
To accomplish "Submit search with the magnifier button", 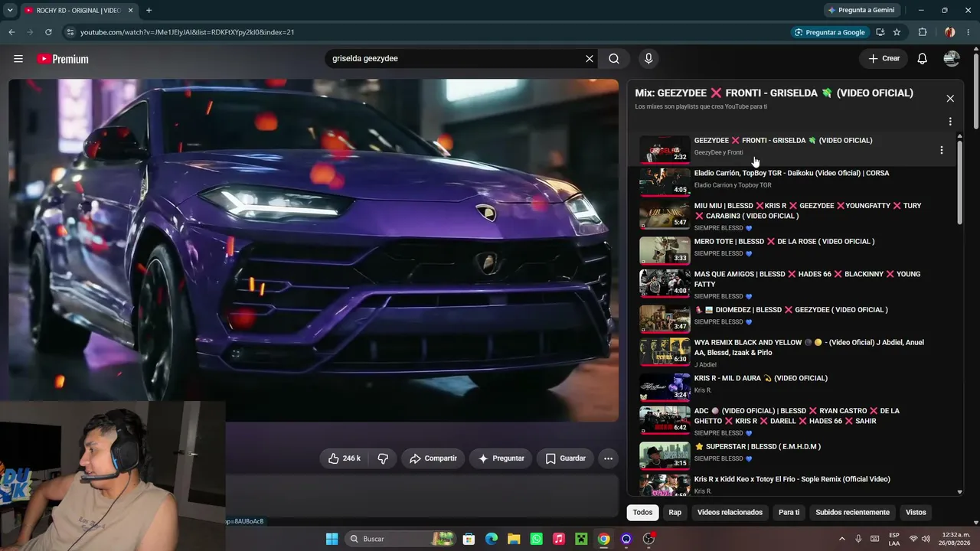I will click(614, 59).
